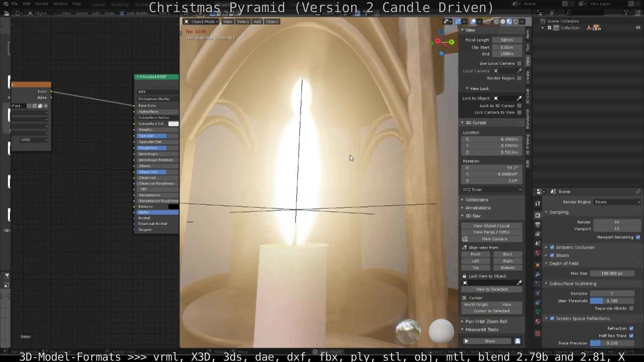Open the Blender logo menu
The height and width of the screenshot is (362, 644).
click(x=6, y=4)
